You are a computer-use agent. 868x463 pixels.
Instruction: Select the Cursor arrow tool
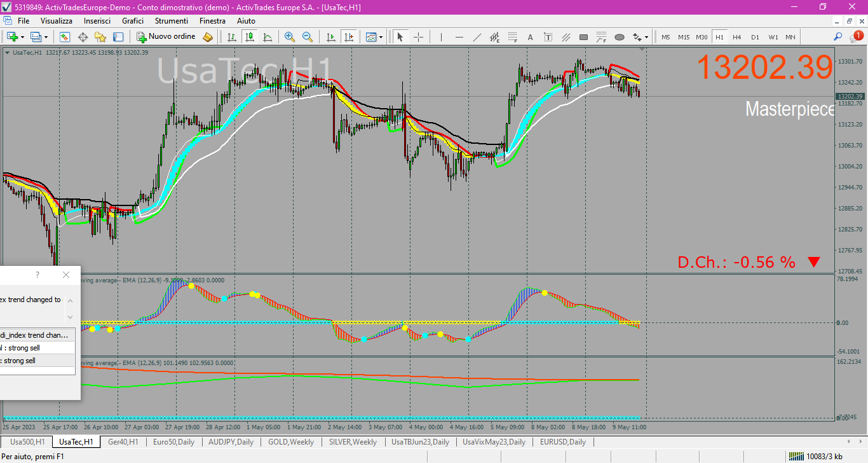point(400,37)
